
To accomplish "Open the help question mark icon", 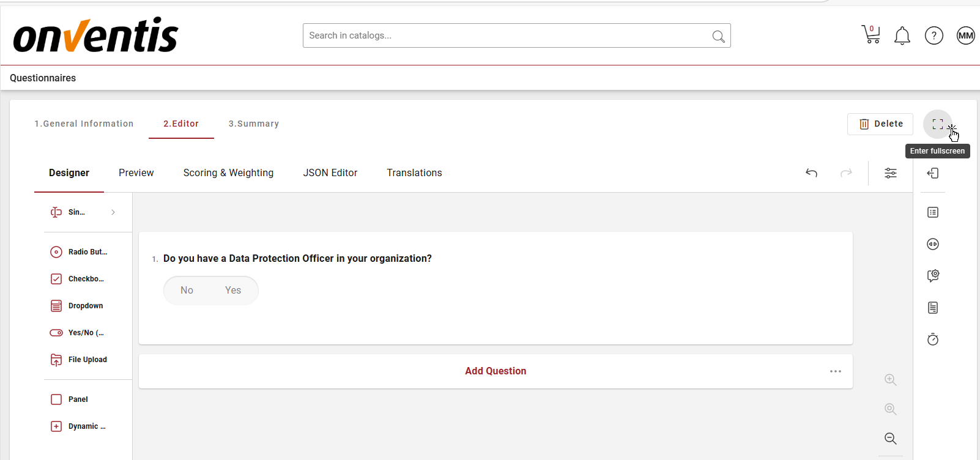I will (934, 36).
